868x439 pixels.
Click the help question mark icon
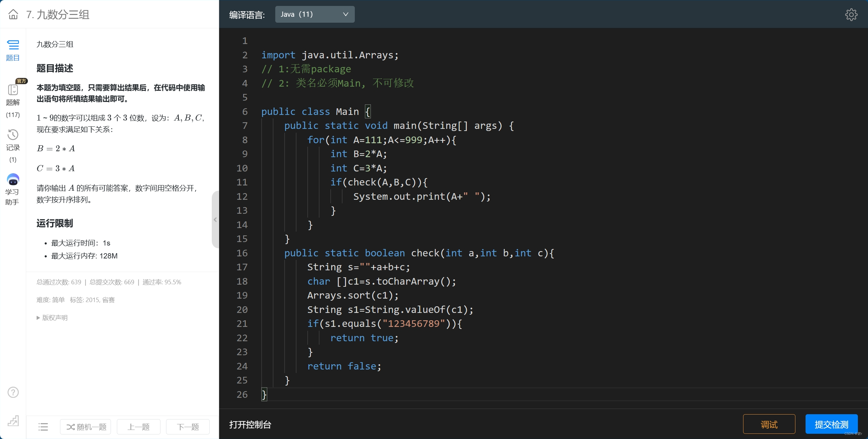[13, 392]
